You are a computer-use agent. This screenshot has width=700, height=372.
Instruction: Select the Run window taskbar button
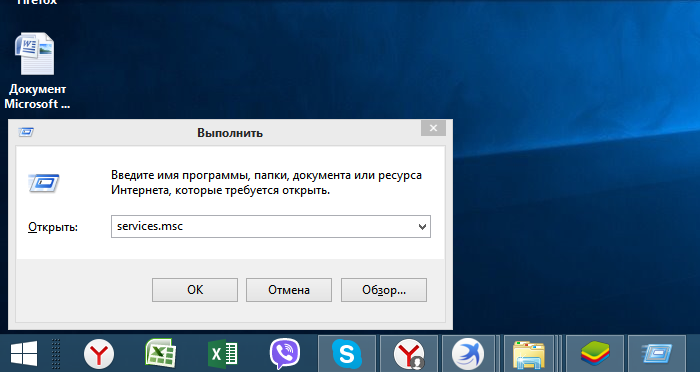point(657,354)
